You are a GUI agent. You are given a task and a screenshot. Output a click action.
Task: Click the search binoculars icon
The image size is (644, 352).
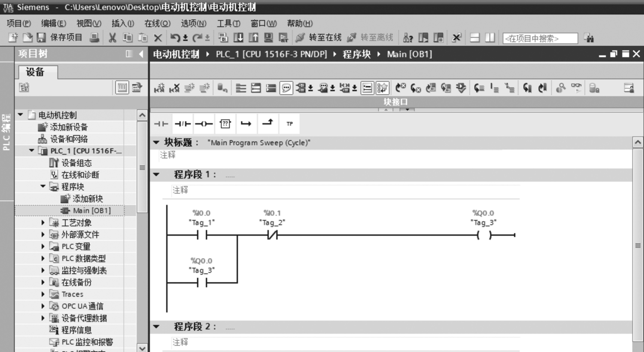coord(589,38)
